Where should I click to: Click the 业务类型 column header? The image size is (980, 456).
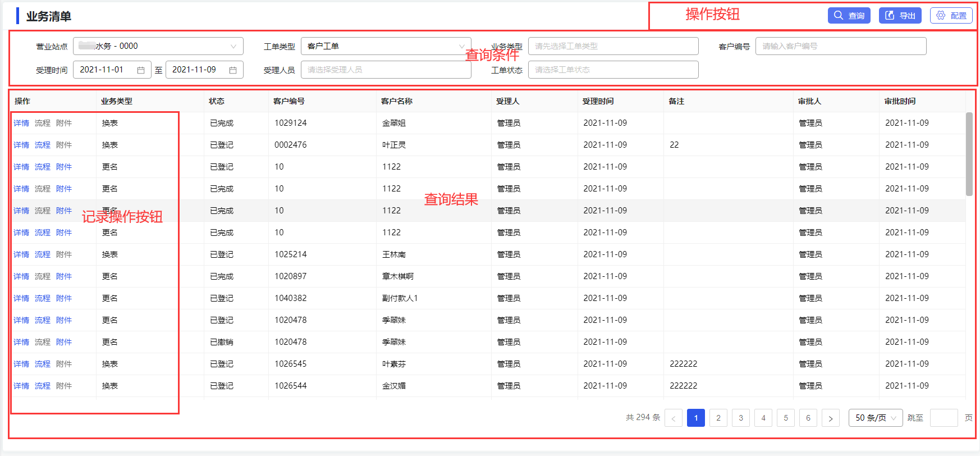pos(117,101)
